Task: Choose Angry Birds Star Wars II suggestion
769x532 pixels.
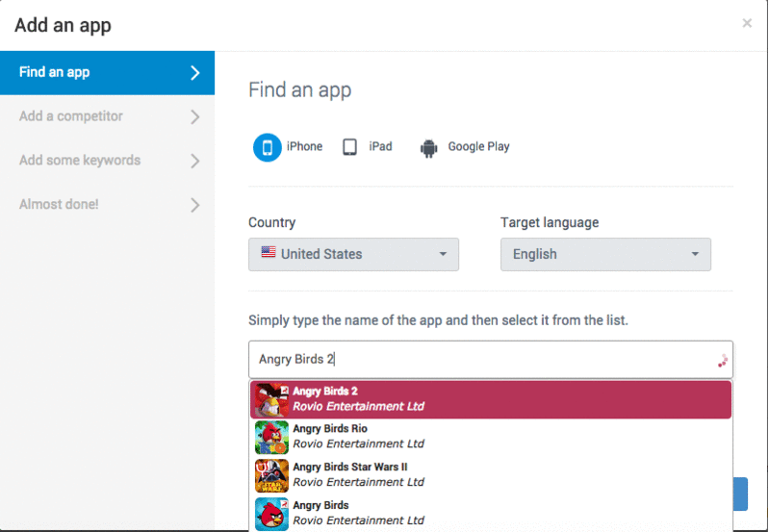Action: (x=491, y=475)
